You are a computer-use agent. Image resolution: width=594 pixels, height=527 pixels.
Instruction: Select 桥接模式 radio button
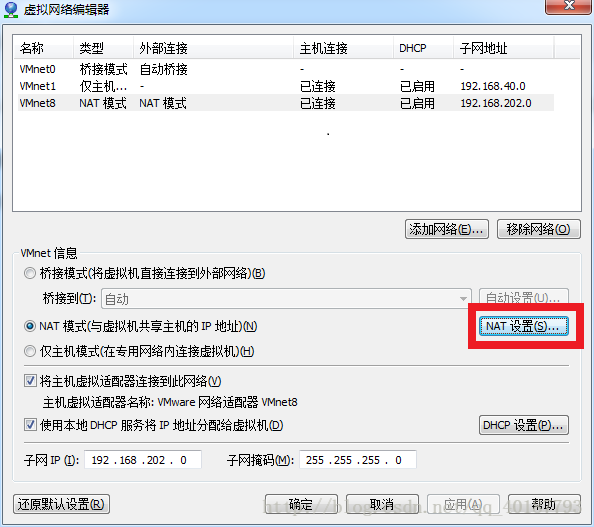(30, 273)
